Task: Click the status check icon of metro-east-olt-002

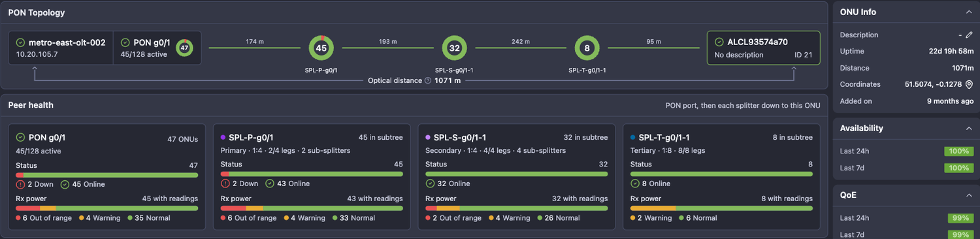Action: point(21,42)
